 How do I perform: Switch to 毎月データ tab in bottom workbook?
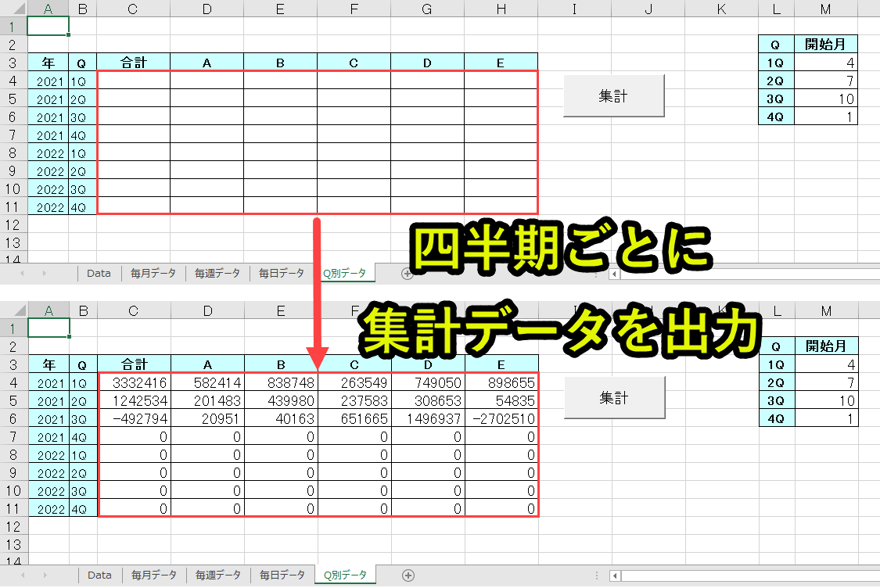(154, 575)
